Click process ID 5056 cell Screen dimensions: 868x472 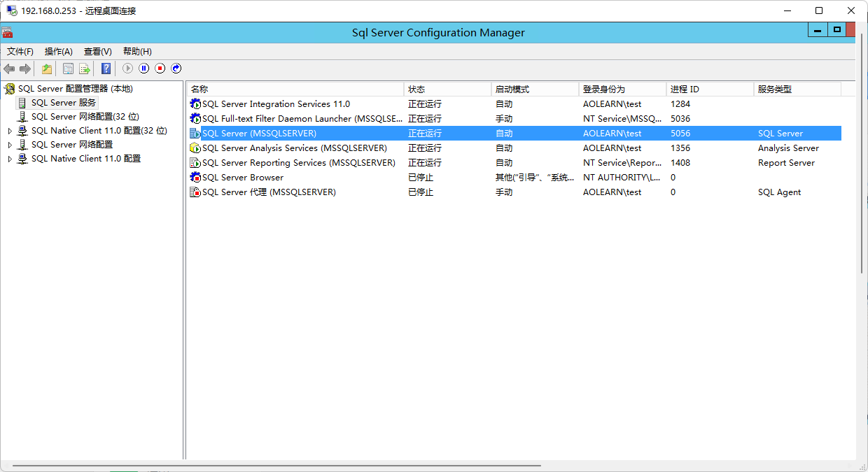pos(680,134)
